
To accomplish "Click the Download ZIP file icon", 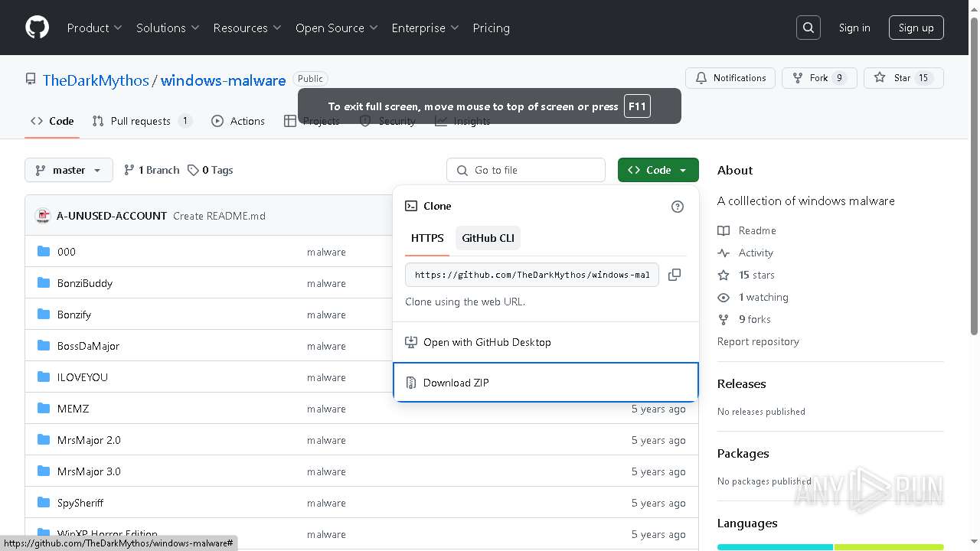I will pyautogui.click(x=411, y=383).
